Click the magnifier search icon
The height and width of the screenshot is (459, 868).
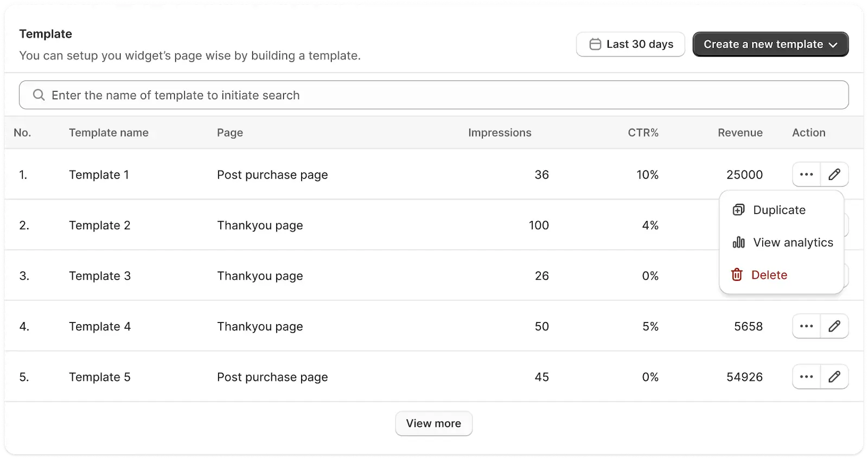tap(39, 95)
